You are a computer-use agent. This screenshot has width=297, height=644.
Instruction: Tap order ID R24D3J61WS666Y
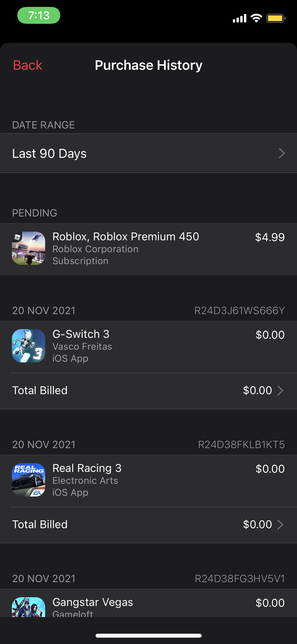239,311
